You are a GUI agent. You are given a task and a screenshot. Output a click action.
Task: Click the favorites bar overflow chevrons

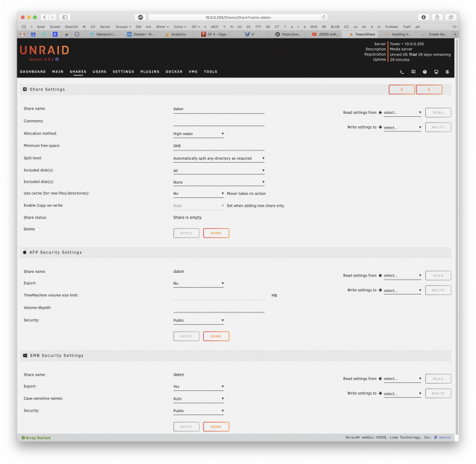pyautogui.click(x=454, y=27)
